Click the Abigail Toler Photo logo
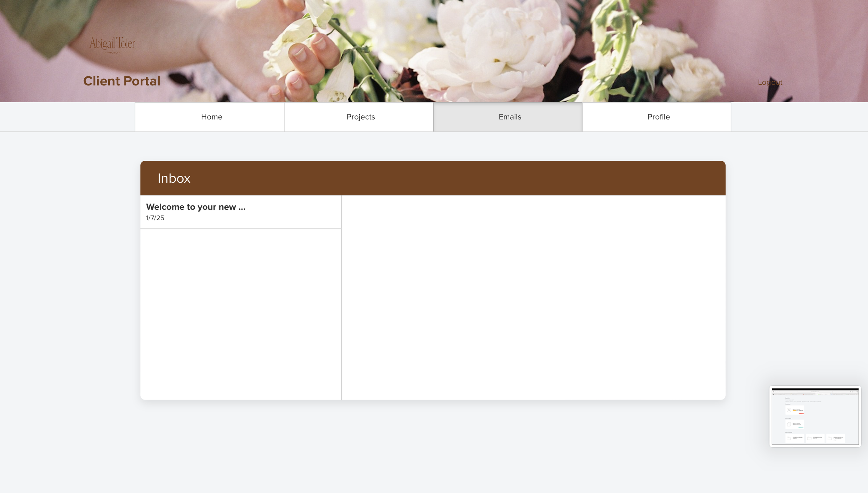 (x=112, y=44)
